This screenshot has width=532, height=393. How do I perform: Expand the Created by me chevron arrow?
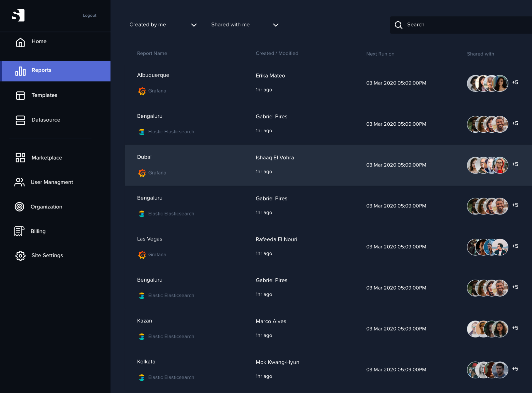point(194,25)
